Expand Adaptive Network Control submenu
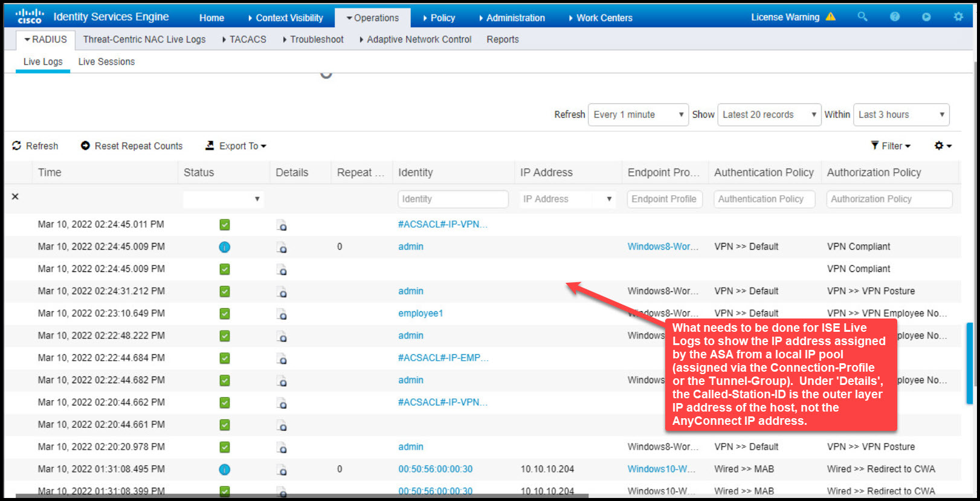Screen dimensions: 980x501 tap(415, 39)
